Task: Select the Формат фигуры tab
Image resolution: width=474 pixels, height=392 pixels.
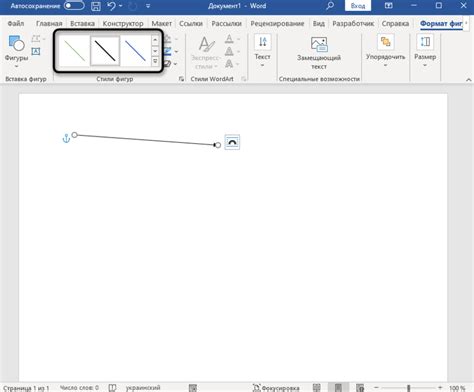Action: (x=441, y=24)
